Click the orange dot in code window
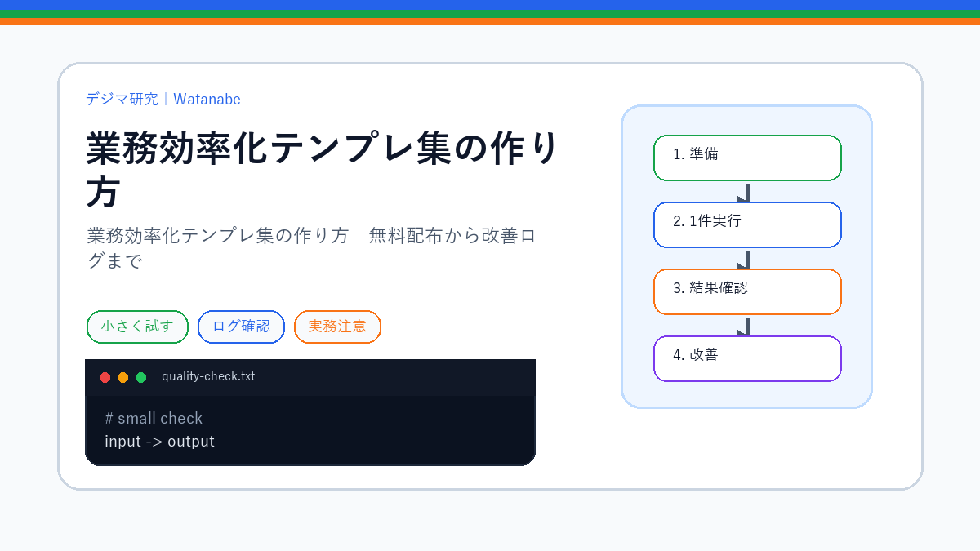Viewport: 980px width, 551px height. pos(122,377)
